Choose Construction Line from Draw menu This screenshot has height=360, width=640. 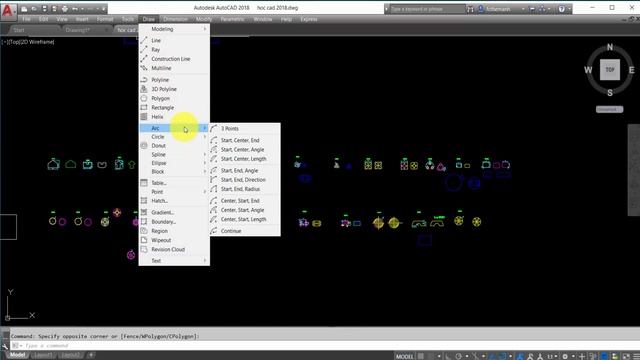click(174, 59)
